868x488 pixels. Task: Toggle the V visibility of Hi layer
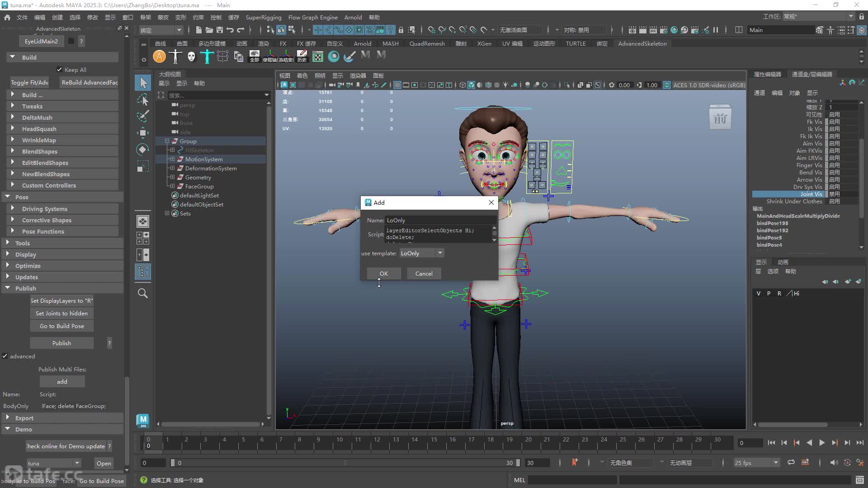tap(759, 293)
